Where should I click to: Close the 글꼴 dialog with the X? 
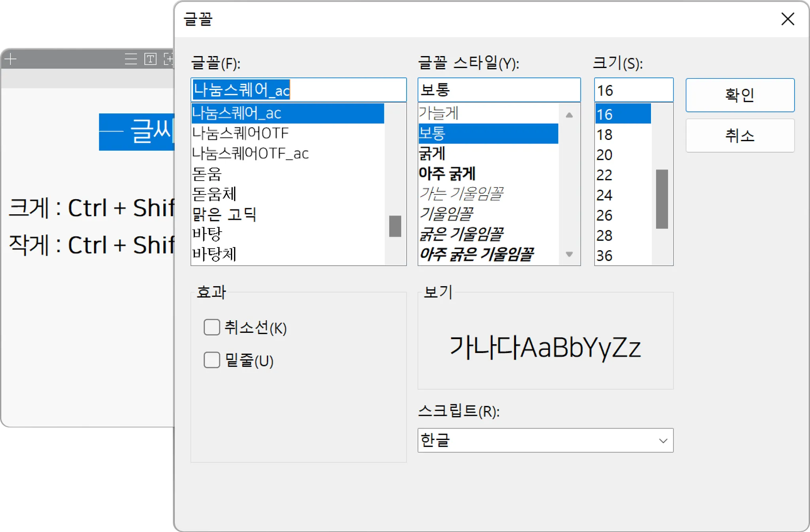(787, 19)
